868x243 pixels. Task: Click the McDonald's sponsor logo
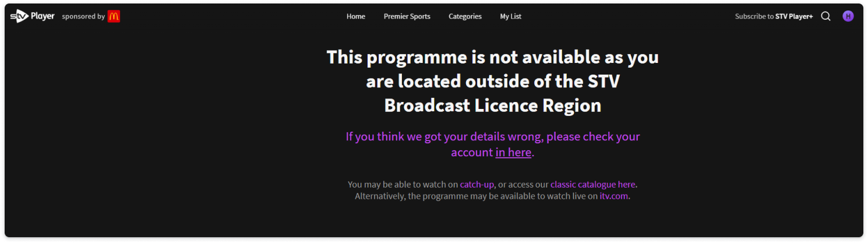click(x=114, y=16)
